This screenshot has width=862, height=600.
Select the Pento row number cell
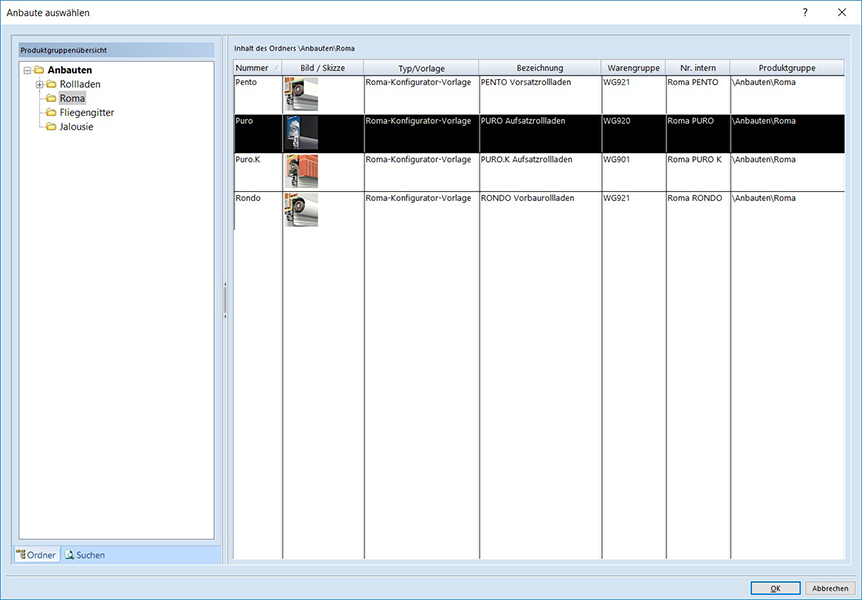(x=258, y=95)
